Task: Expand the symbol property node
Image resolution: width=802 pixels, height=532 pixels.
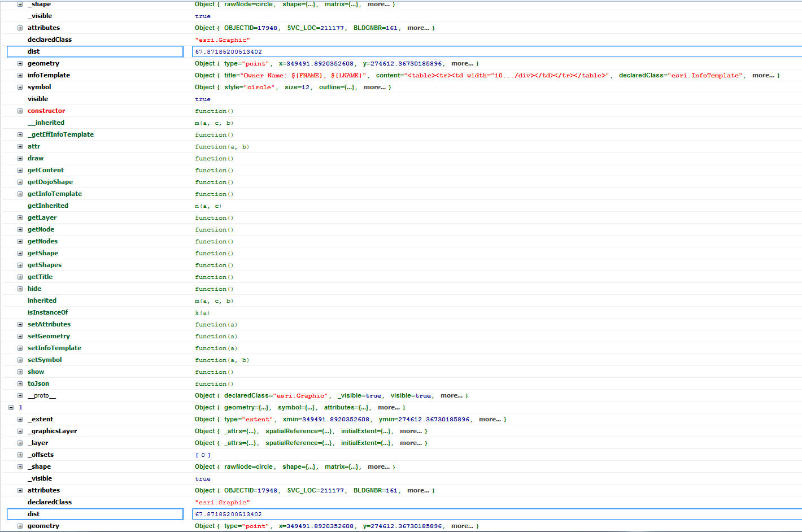Action: pyautogui.click(x=20, y=87)
